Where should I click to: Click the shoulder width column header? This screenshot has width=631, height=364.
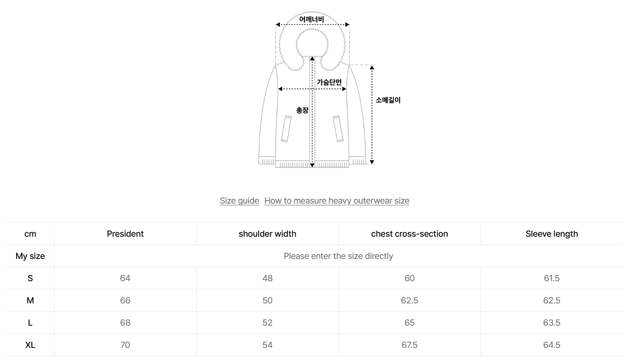pos(267,234)
